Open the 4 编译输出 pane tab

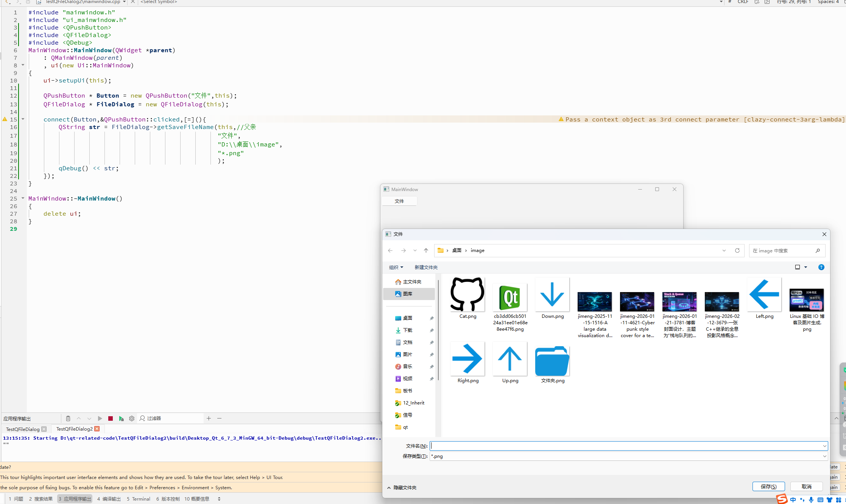click(109, 499)
